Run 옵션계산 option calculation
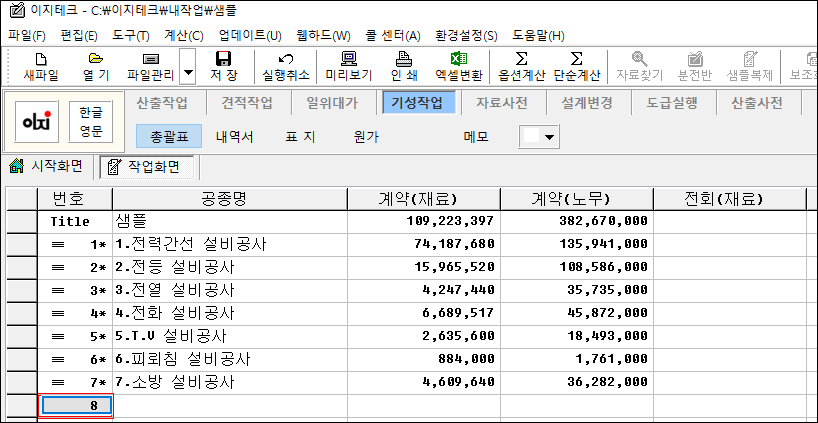 click(521, 66)
